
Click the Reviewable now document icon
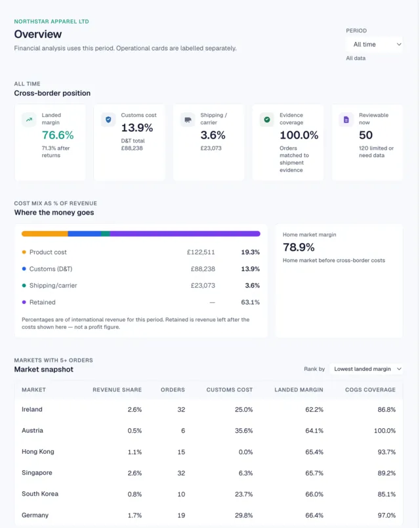[346, 120]
